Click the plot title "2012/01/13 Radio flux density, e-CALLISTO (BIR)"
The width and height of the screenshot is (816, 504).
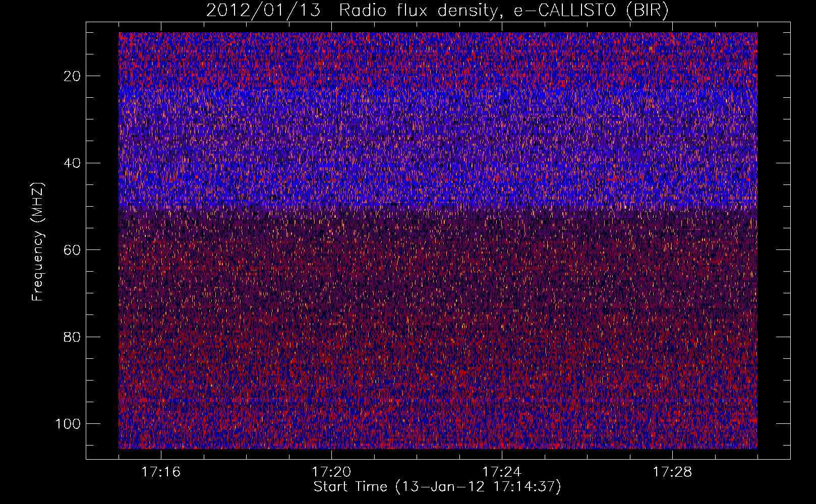[437, 11]
